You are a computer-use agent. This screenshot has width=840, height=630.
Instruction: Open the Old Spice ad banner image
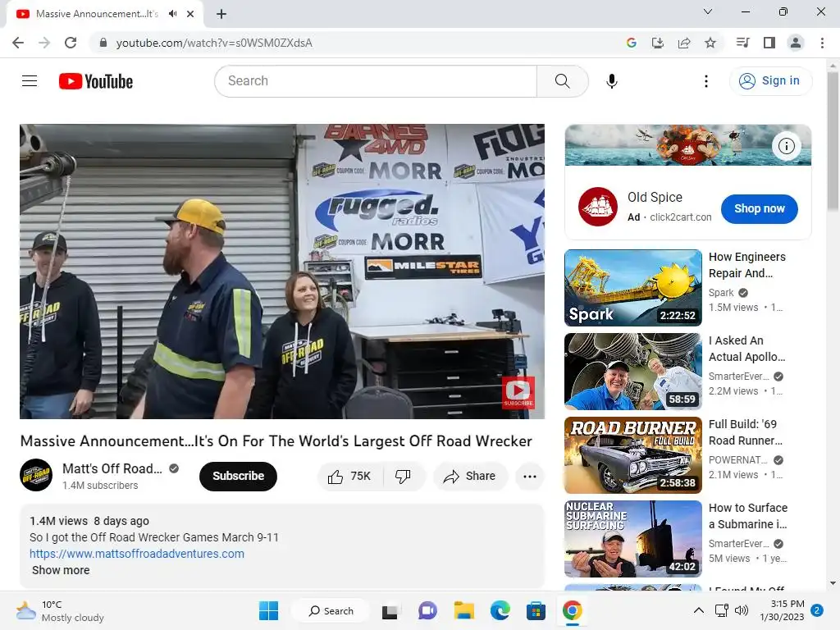point(688,145)
